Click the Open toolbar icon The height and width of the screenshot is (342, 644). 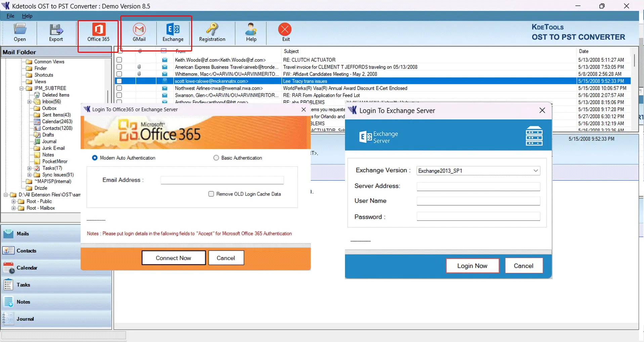[x=20, y=33]
